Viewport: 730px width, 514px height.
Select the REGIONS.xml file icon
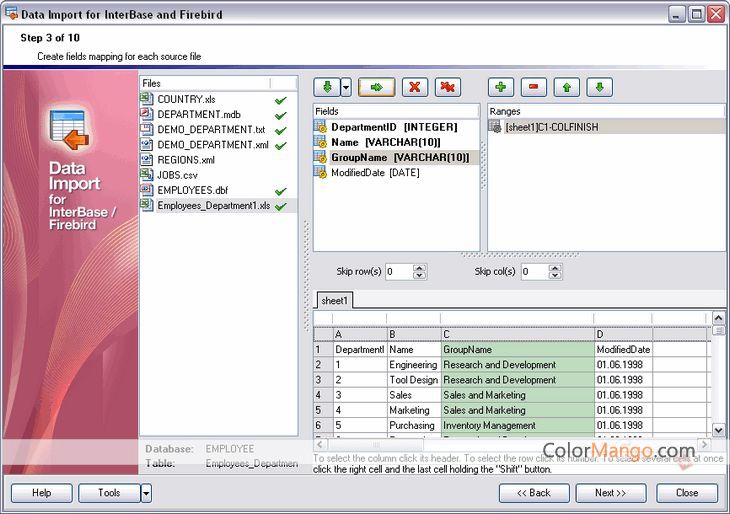[147, 160]
